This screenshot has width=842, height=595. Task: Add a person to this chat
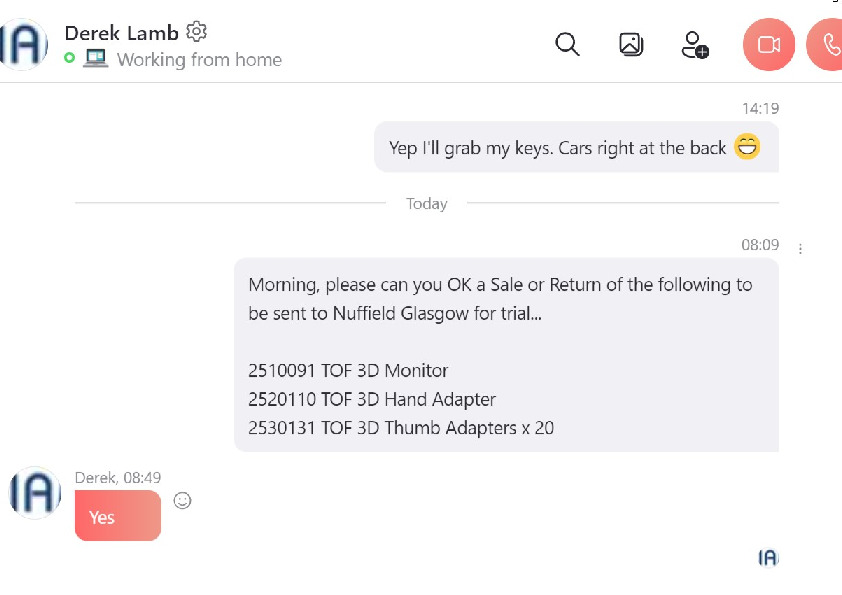(x=694, y=45)
